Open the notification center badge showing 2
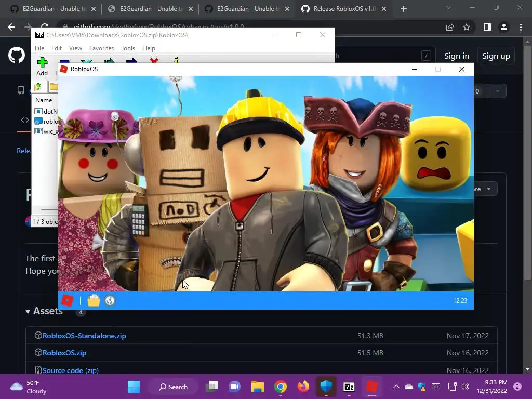 click(x=517, y=387)
